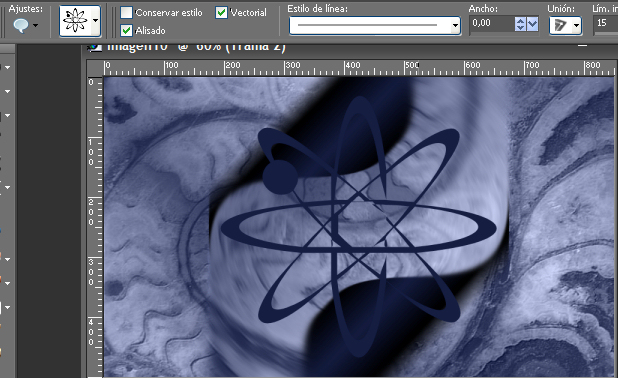Expand the Unión join type arrow
Screen dimensions: 618x378
click(x=576, y=26)
